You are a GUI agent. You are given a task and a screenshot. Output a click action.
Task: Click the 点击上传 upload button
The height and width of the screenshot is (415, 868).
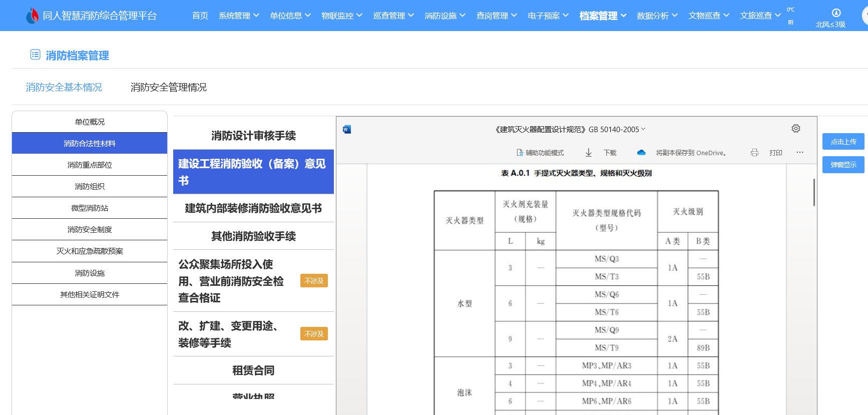[x=843, y=142]
